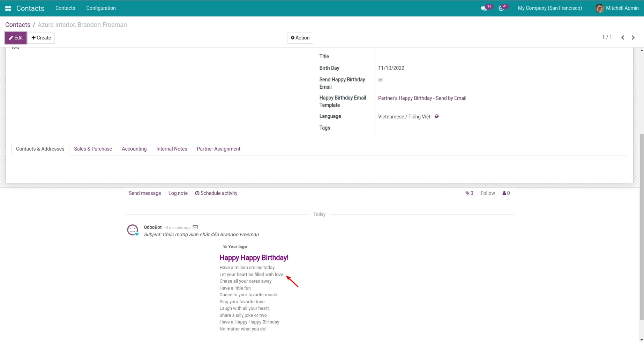Image resolution: width=644 pixels, height=342 pixels.
Task: Open the My Company (San Francisco) switcher
Action: (x=549, y=8)
